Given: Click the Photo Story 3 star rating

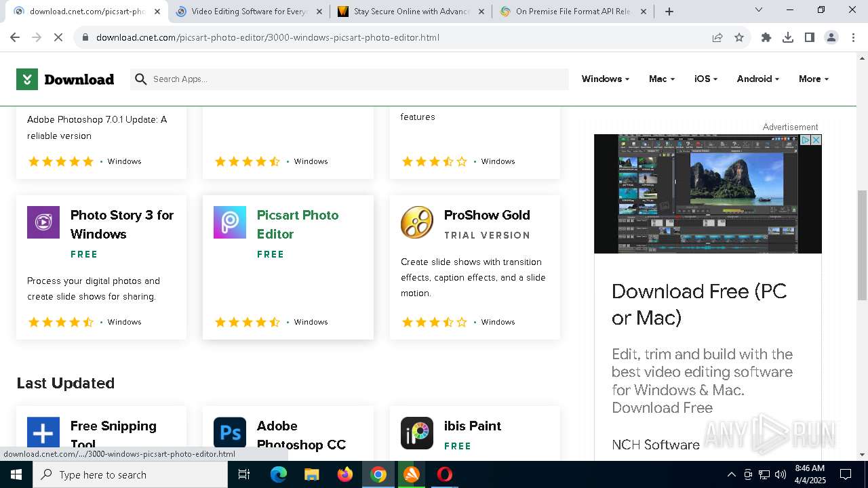Looking at the screenshot, I should tap(61, 322).
